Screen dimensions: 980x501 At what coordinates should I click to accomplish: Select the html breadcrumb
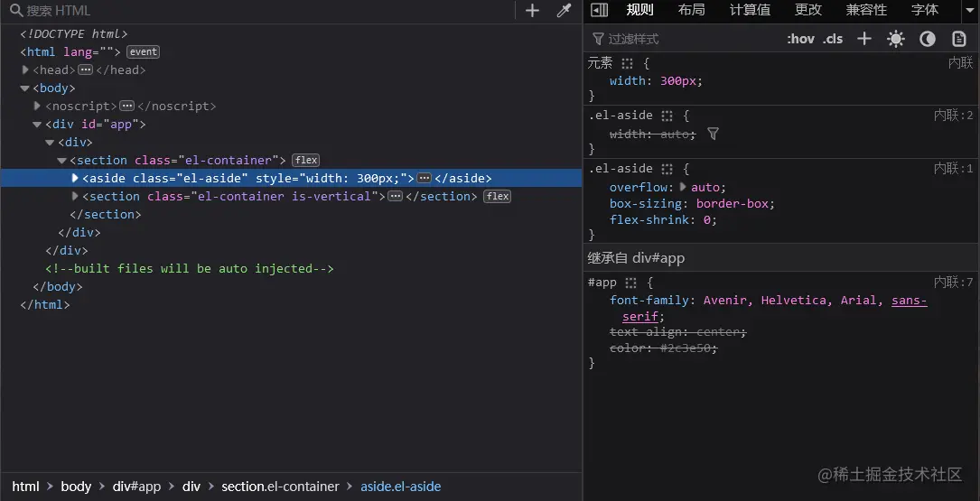[x=25, y=487]
